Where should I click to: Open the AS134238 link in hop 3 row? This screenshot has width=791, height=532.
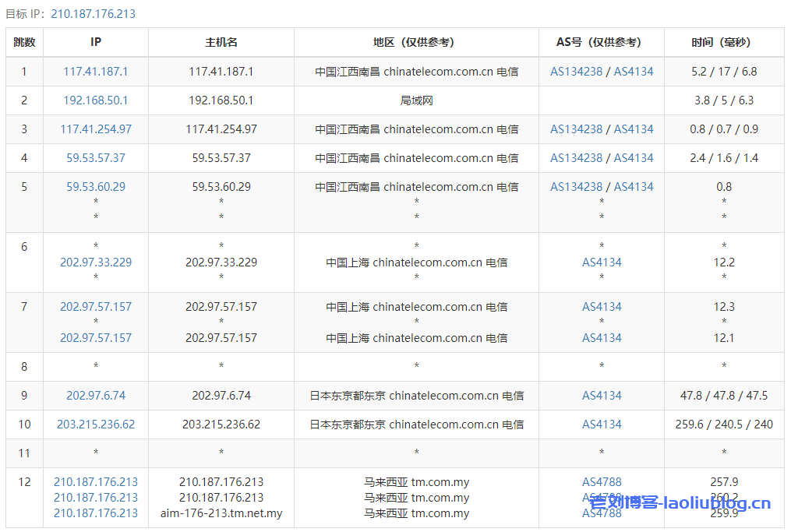(x=576, y=129)
